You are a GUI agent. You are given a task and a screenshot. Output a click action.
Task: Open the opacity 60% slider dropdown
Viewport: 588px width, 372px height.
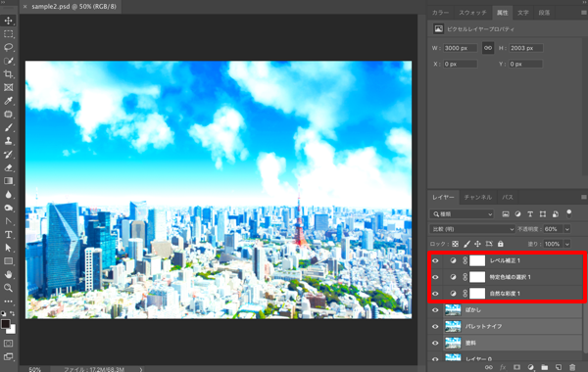pos(567,229)
